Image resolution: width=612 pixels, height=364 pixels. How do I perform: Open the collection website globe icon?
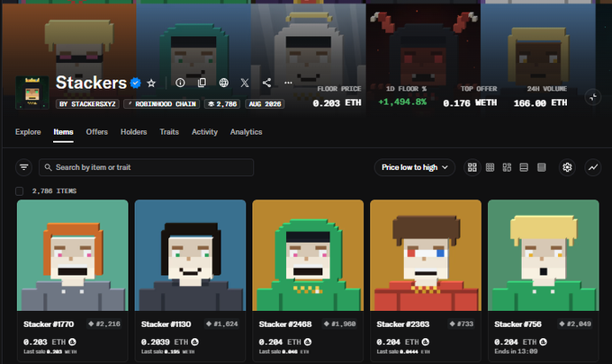coord(223,83)
